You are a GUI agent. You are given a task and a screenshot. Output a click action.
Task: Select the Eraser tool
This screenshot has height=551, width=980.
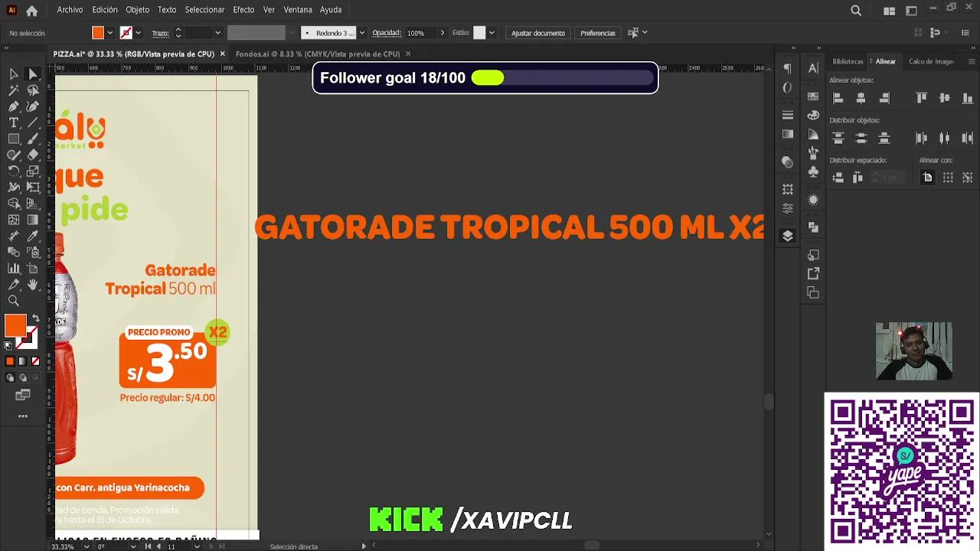[x=33, y=155]
